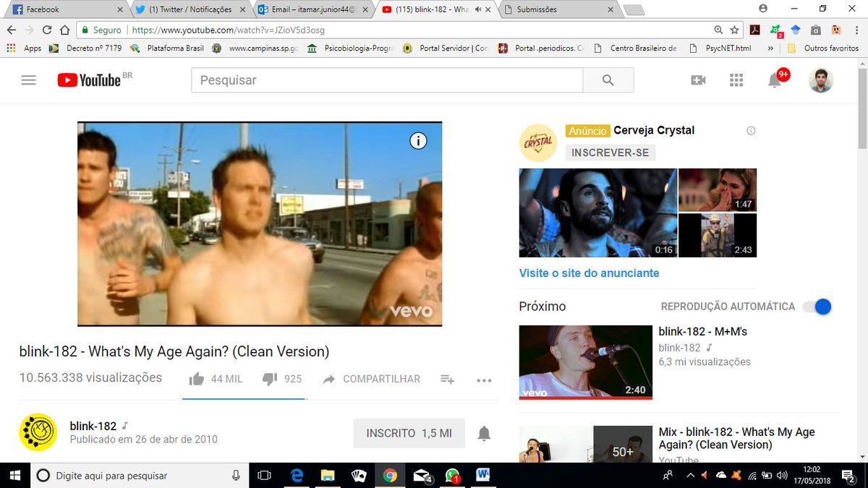Mute the blink-182 tab audio icon
This screenshot has height=488, width=868.
479,9
